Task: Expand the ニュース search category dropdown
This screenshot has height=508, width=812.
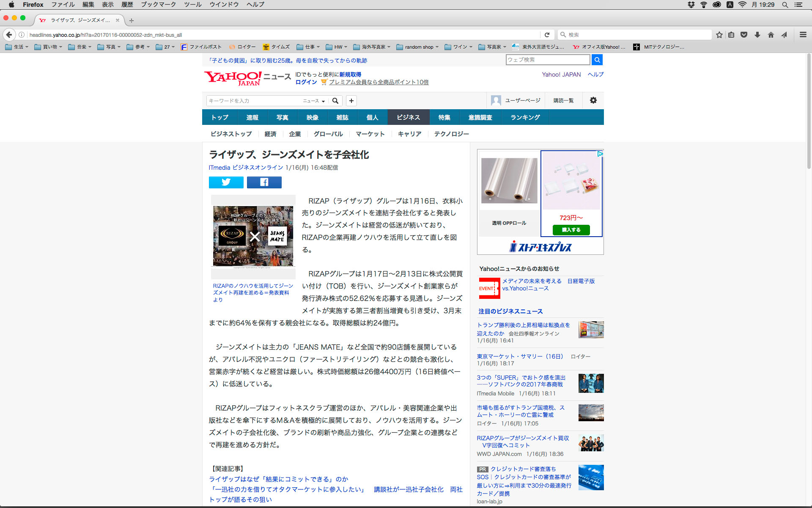Action: (x=314, y=101)
